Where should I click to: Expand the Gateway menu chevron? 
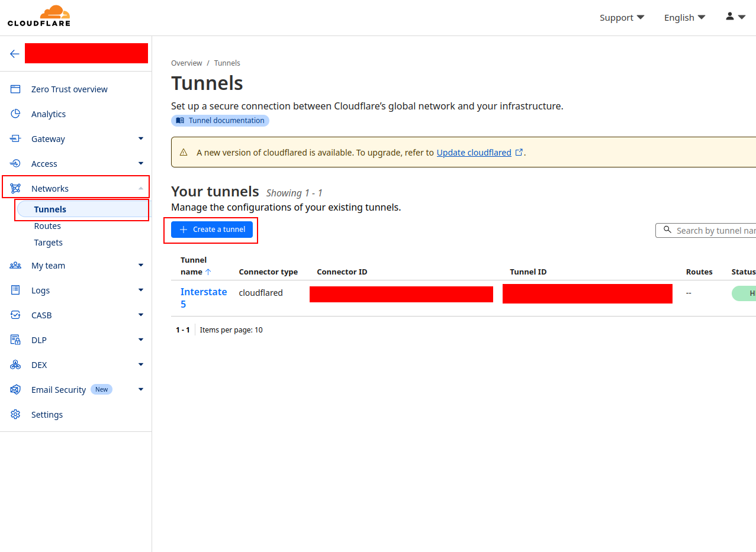pyautogui.click(x=141, y=139)
